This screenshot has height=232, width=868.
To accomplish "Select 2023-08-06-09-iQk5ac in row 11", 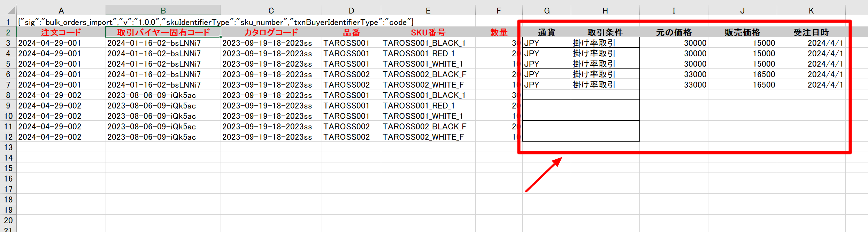I will [163, 127].
